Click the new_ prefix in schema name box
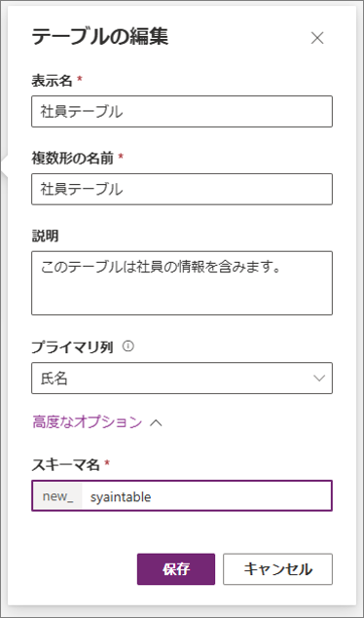 [57, 495]
